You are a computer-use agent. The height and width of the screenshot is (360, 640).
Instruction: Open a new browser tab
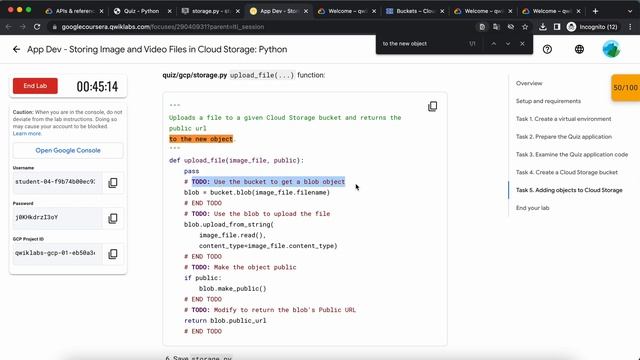click(x=596, y=11)
